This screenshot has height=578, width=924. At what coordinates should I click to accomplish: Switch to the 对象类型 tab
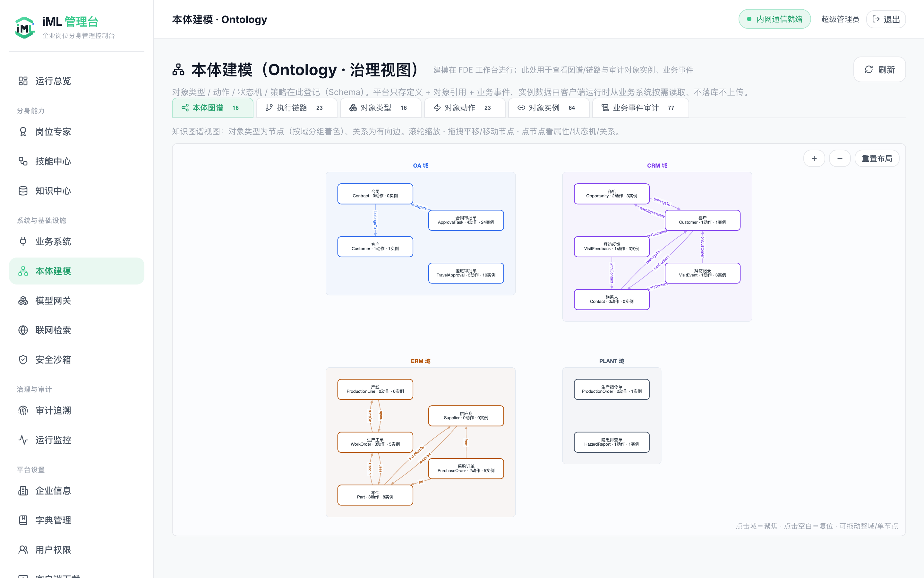380,108
